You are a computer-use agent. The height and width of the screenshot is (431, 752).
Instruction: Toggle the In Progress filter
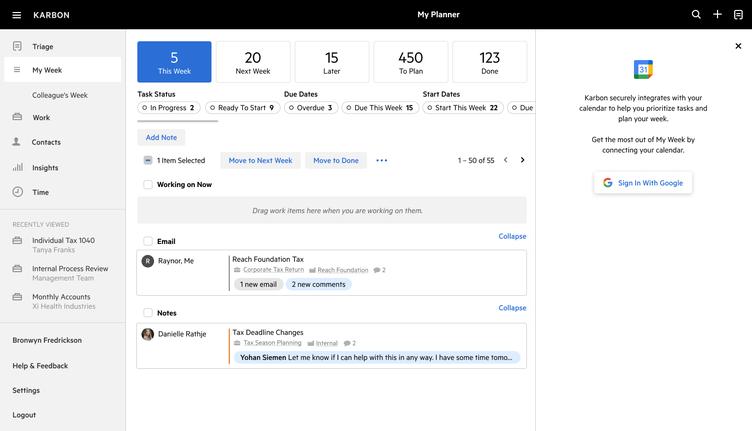click(x=169, y=108)
